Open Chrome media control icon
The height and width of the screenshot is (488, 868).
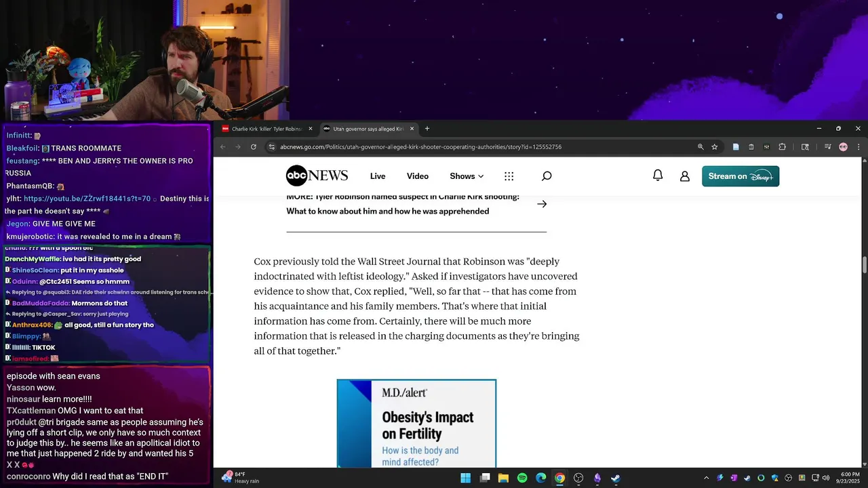[x=828, y=146]
